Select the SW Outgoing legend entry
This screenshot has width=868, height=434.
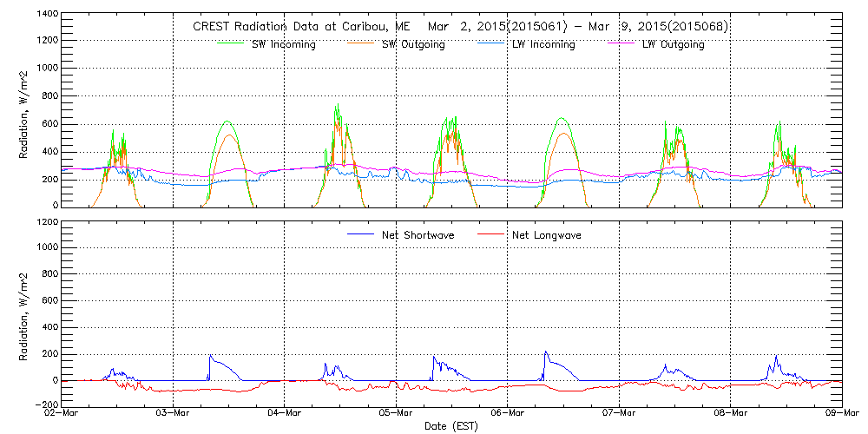point(413,45)
